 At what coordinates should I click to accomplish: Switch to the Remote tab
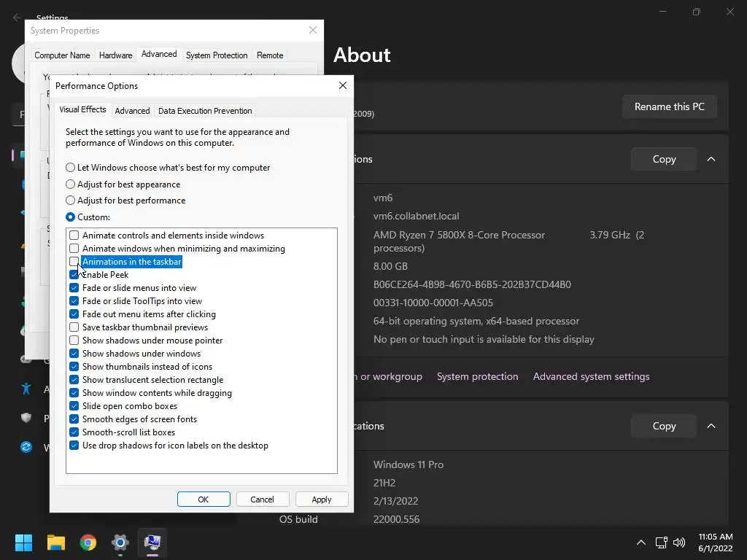270,55
